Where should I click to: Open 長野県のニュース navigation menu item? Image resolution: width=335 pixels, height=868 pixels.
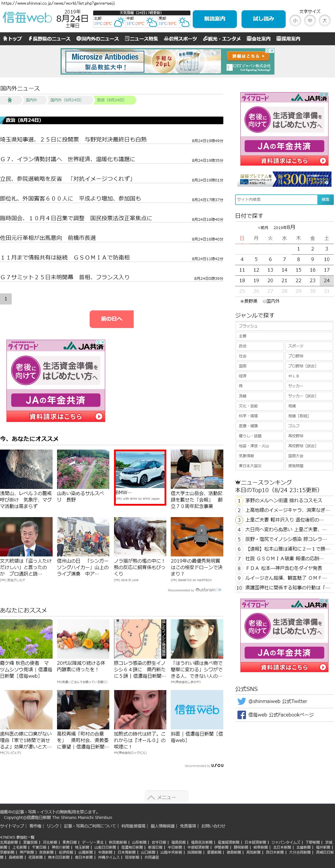click(49, 39)
